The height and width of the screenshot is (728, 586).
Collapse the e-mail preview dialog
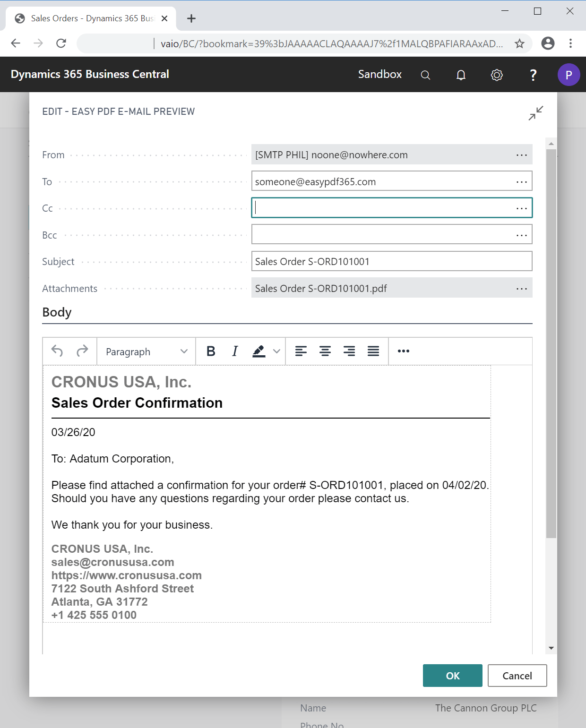tap(534, 113)
